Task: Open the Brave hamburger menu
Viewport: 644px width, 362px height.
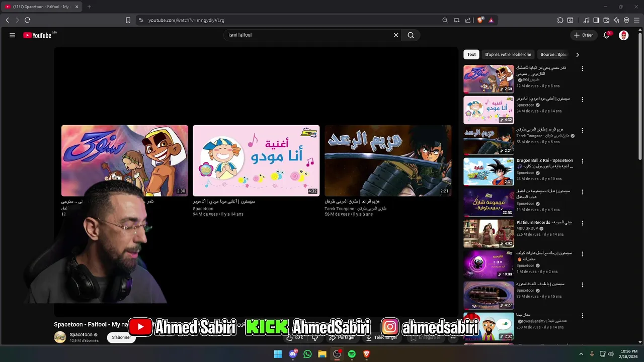Action: [636, 20]
